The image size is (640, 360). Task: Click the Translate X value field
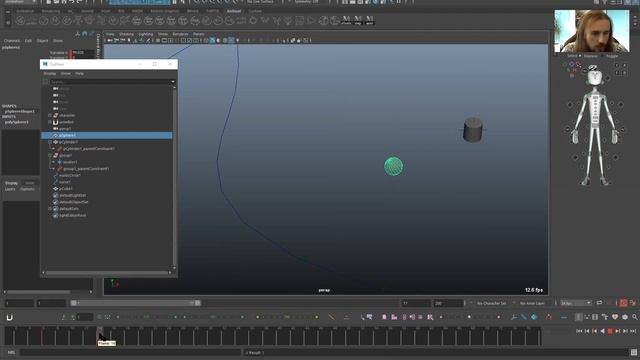click(83, 53)
